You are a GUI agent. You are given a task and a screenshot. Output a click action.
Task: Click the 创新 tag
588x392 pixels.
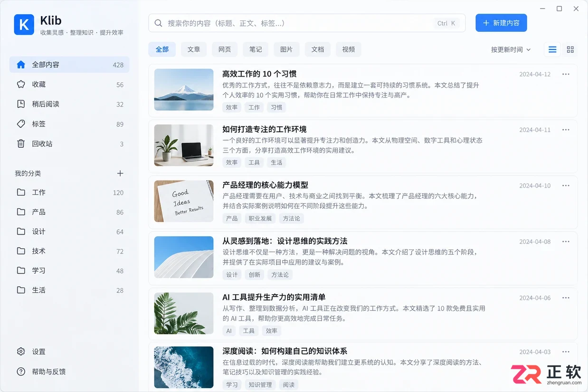pyautogui.click(x=254, y=275)
